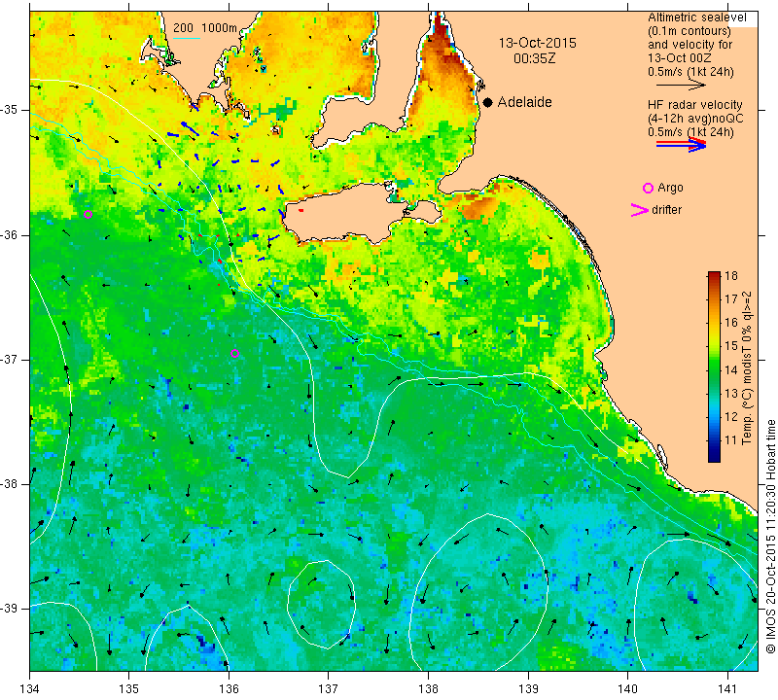Click the magenta drifter legend symbol

640,210
